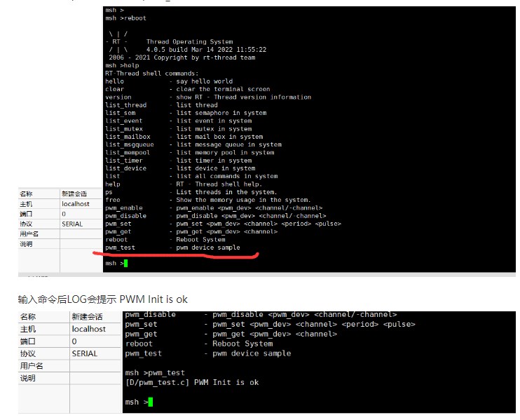Click 'SERIAL' in the upper session table
This screenshot has width=520, height=420.
[x=72, y=224]
